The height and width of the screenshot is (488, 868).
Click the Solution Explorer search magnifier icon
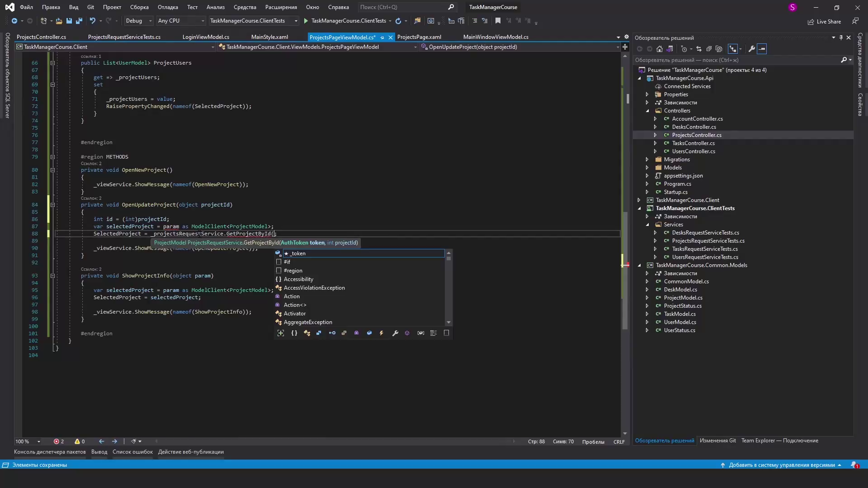click(844, 60)
